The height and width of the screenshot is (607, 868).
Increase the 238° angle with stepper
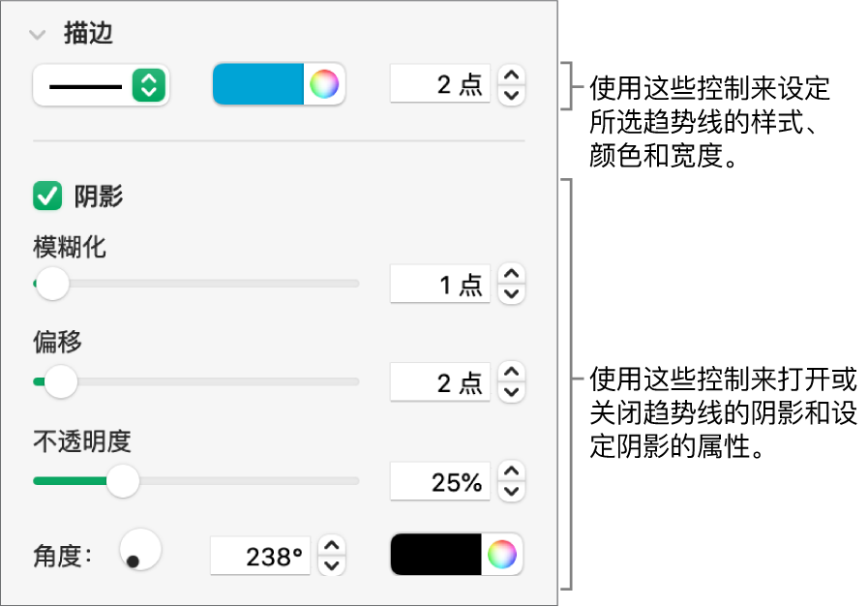(333, 548)
